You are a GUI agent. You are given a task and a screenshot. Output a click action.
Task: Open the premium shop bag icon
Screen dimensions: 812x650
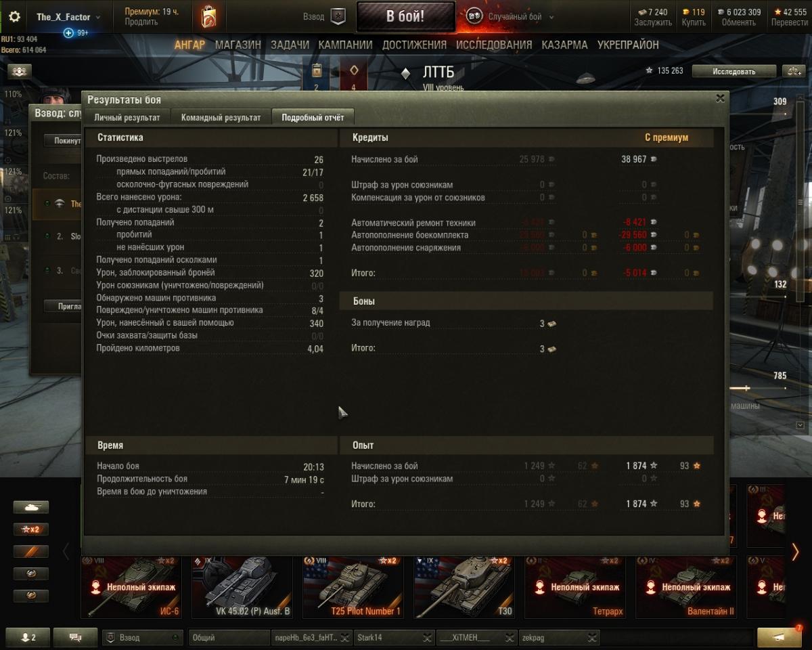tap(209, 17)
